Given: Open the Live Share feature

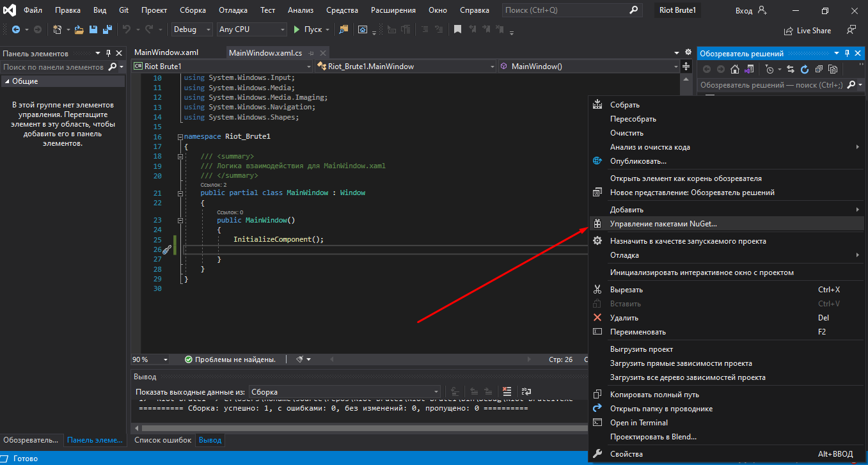Looking at the screenshot, I should coord(807,30).
